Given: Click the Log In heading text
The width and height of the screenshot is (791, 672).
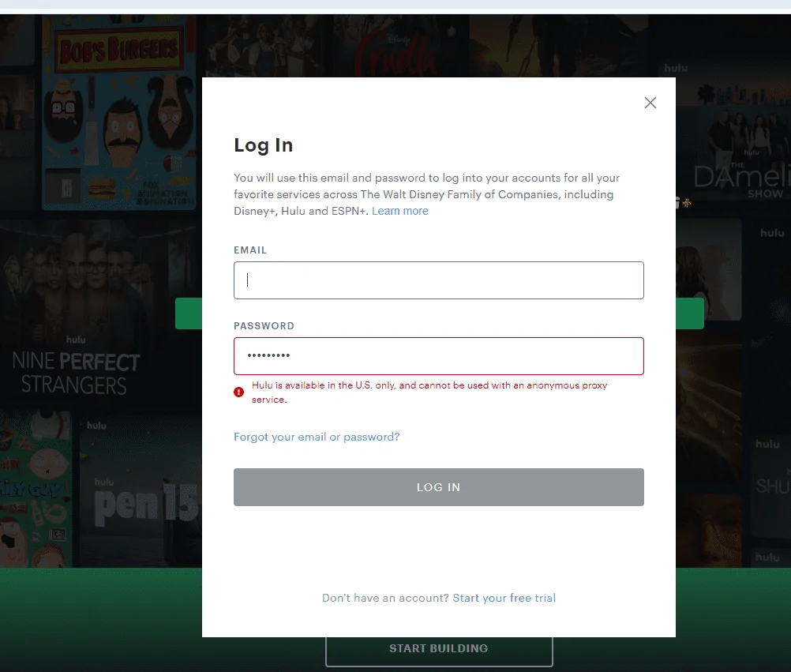Looking at the screenshot, I should click(x=264, y=145).
